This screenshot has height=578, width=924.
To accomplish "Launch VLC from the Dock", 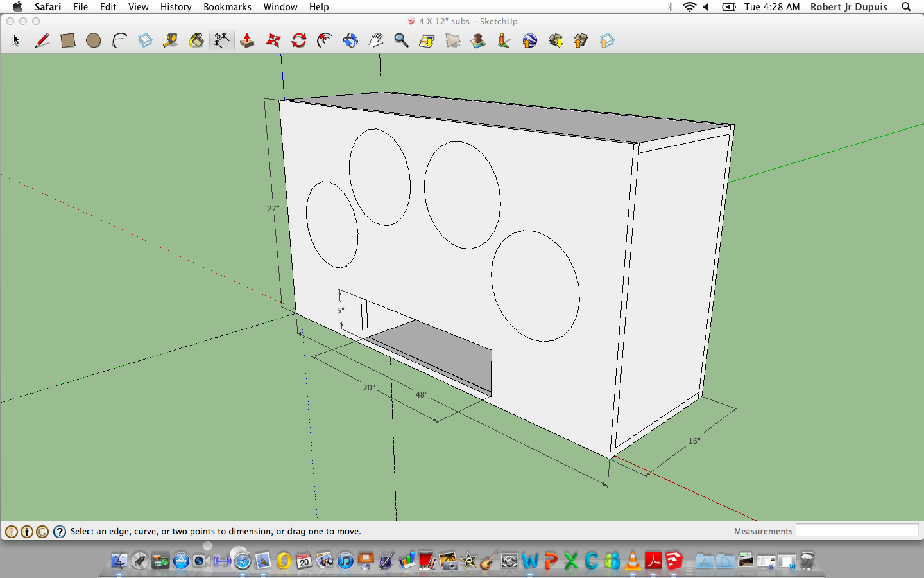I will 633,561.
